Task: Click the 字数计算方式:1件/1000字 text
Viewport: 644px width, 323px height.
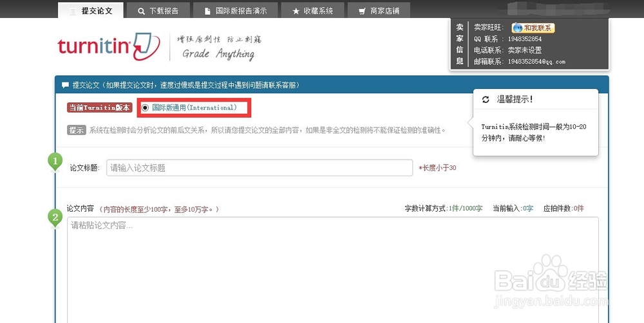Action: pyautogui.click(x=444, y=208)
